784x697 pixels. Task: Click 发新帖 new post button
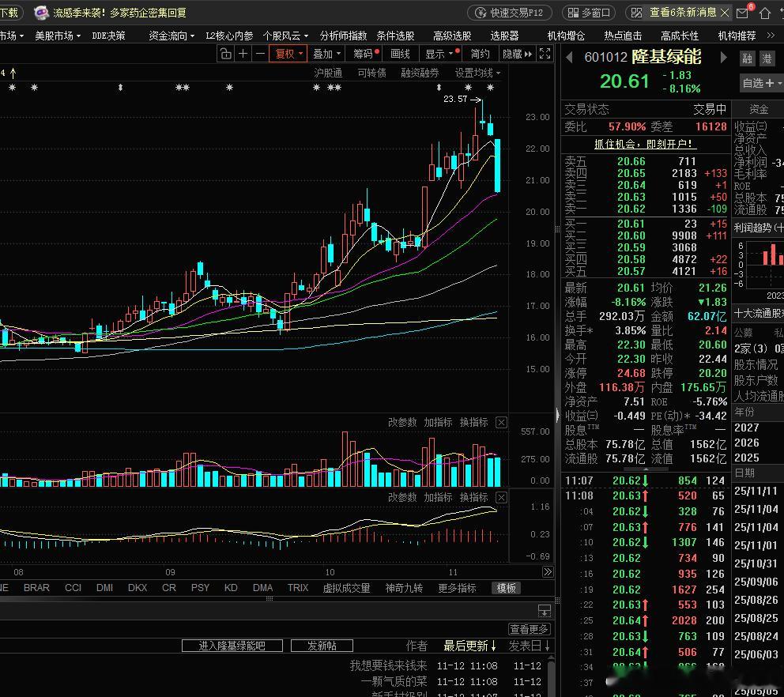pyautogui.click(x=322, y=646)
